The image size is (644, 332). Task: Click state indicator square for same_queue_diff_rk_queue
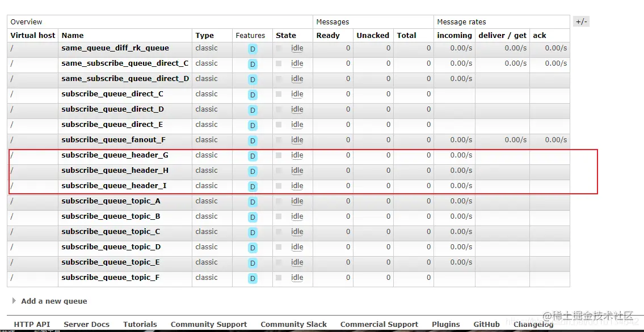279,48
